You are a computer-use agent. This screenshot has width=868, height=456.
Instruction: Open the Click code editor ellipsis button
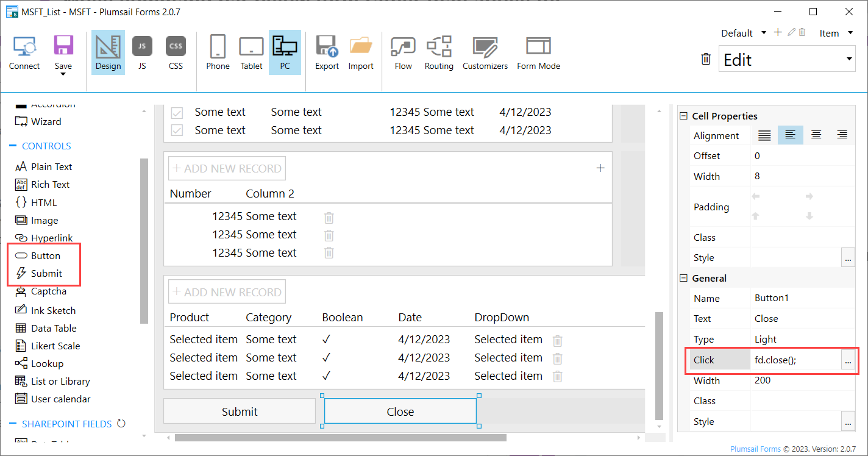click(x=847, y=360)
